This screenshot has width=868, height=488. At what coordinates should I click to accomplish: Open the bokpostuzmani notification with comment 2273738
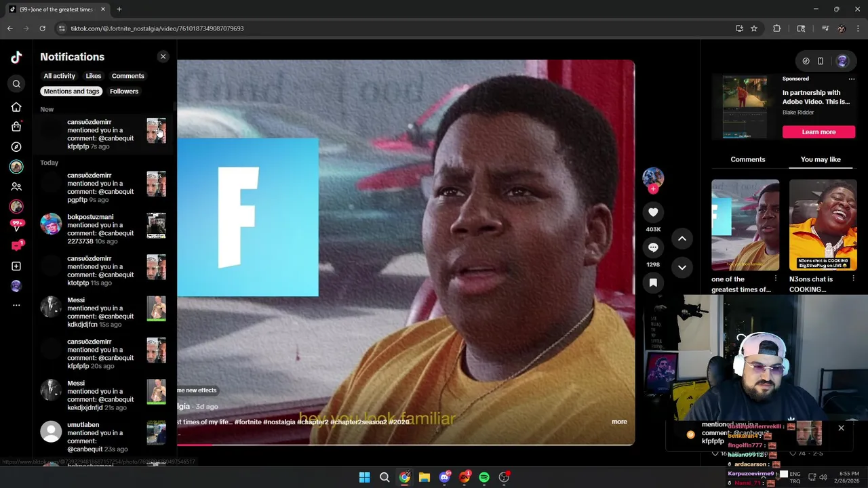103,229
